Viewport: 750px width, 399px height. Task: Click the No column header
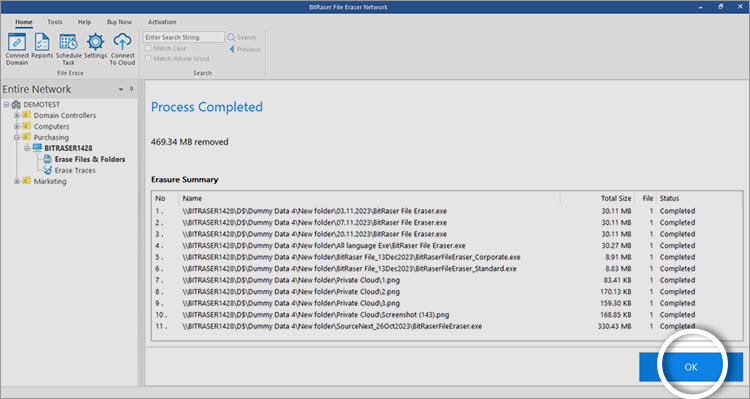point(160,198)
